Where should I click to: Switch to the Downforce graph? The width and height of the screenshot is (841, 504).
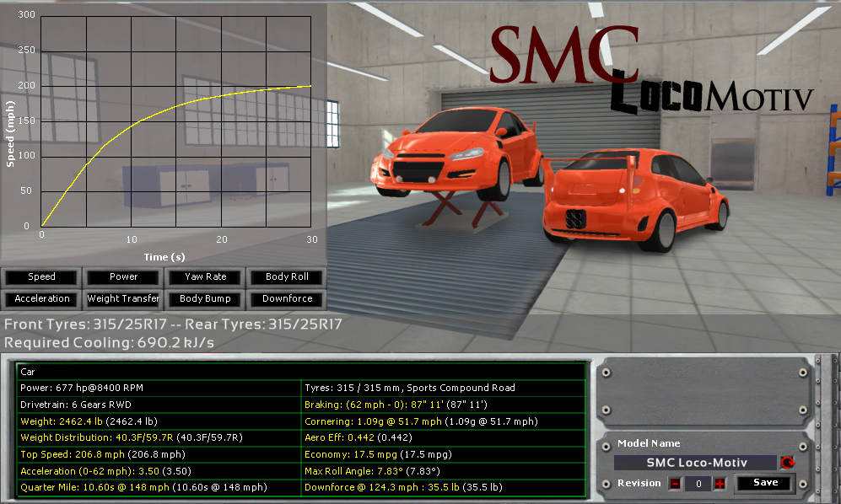[287, 298]
